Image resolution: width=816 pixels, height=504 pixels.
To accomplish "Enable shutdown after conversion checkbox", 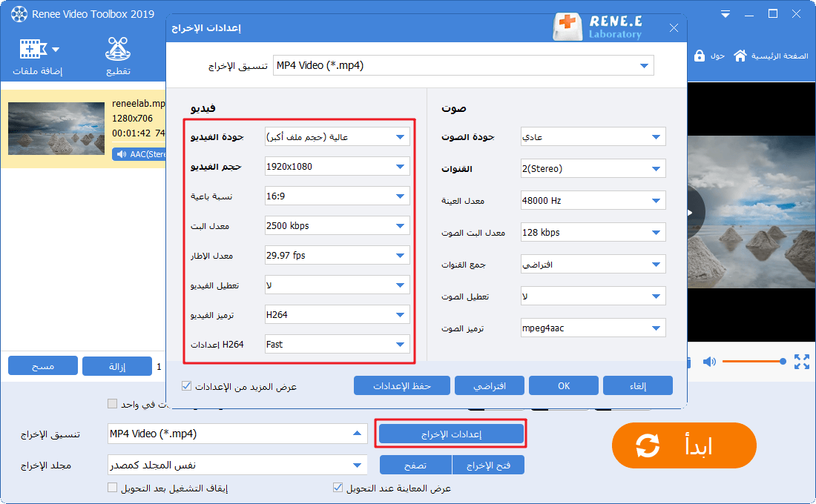I will pyautogui.click(x=112, y=488).
